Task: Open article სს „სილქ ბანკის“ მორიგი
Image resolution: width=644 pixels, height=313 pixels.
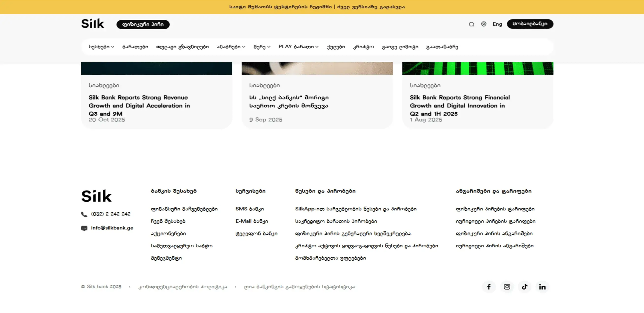Action: [x=289, y=102]
